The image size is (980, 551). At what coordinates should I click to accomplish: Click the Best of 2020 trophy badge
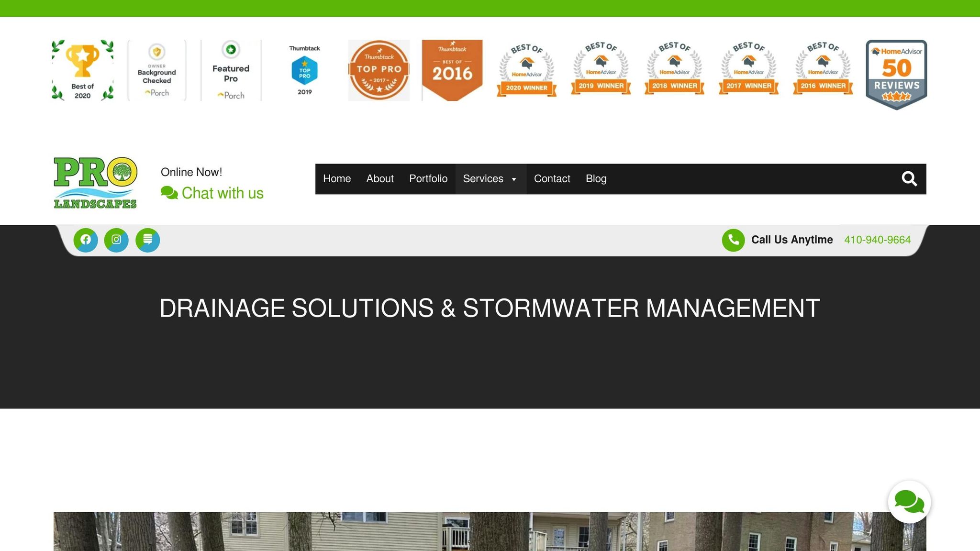click(83, 70)
